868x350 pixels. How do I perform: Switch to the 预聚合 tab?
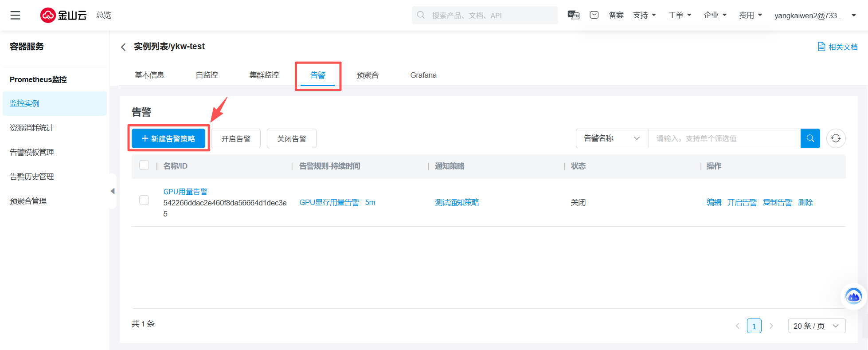pyautogui.click(x=368, y=75)
